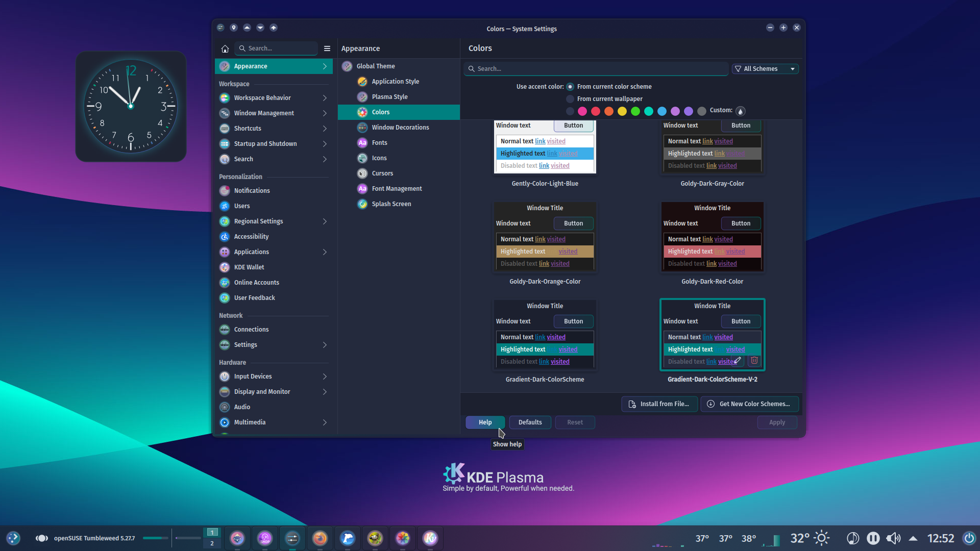Expand Startup and Shutdown chevron
Screen dimensions: 980x551
click(x=325, y=144)
